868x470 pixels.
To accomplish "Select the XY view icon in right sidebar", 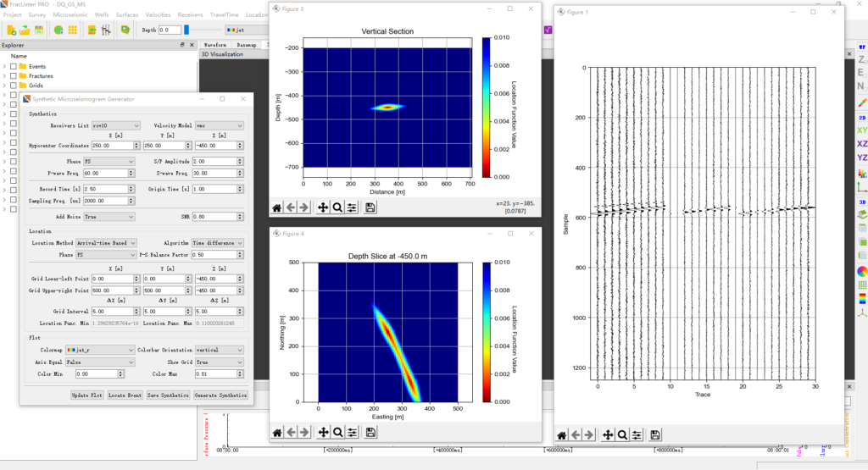I will (862, 130).
